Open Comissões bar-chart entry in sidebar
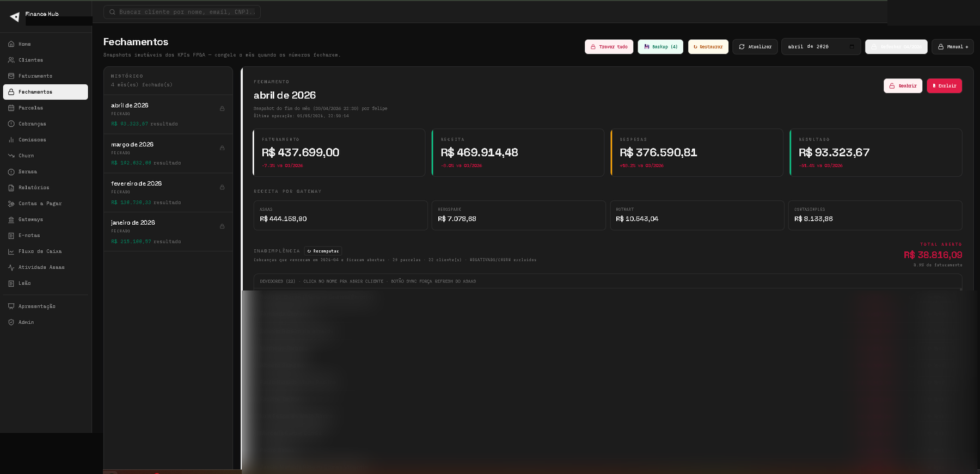Image resolution: width=980 pixels, height=474 pixels. coord(45,140)
